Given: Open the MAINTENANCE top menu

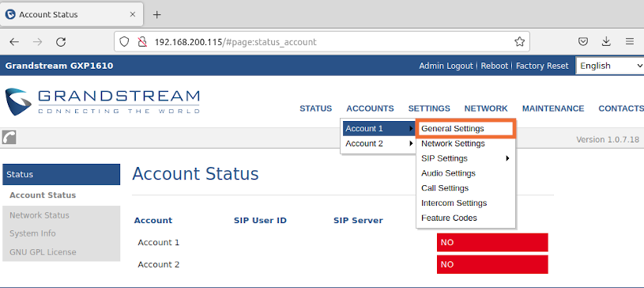Looking at the screenshot, I should [553, 108].
